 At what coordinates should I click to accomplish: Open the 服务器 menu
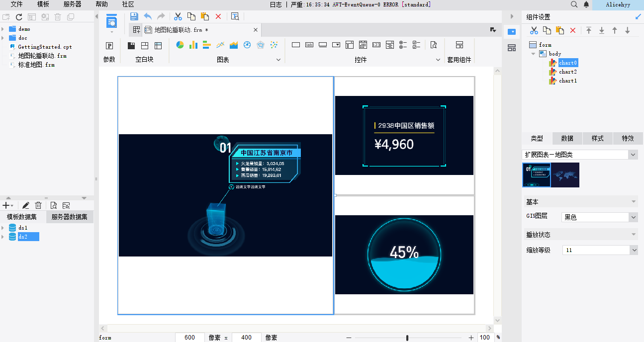click(x=72, y=4)
